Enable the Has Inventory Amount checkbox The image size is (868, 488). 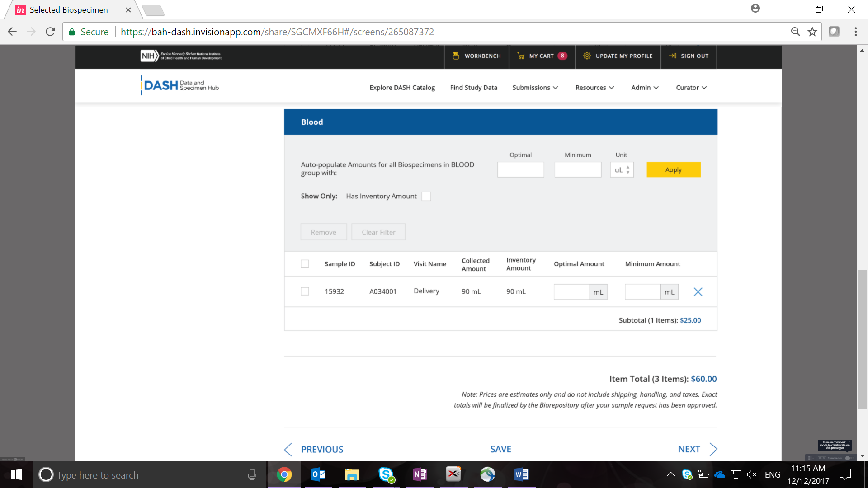coord(426,196)
